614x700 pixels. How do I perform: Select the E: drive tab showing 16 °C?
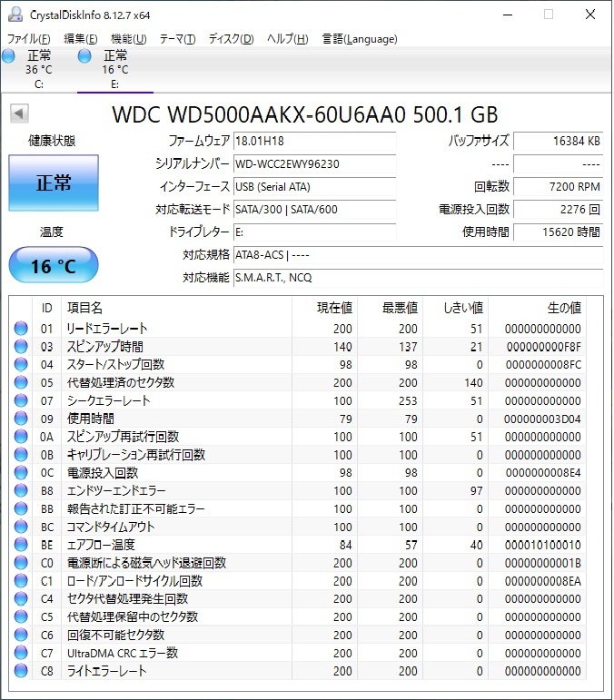coord(115,69)
